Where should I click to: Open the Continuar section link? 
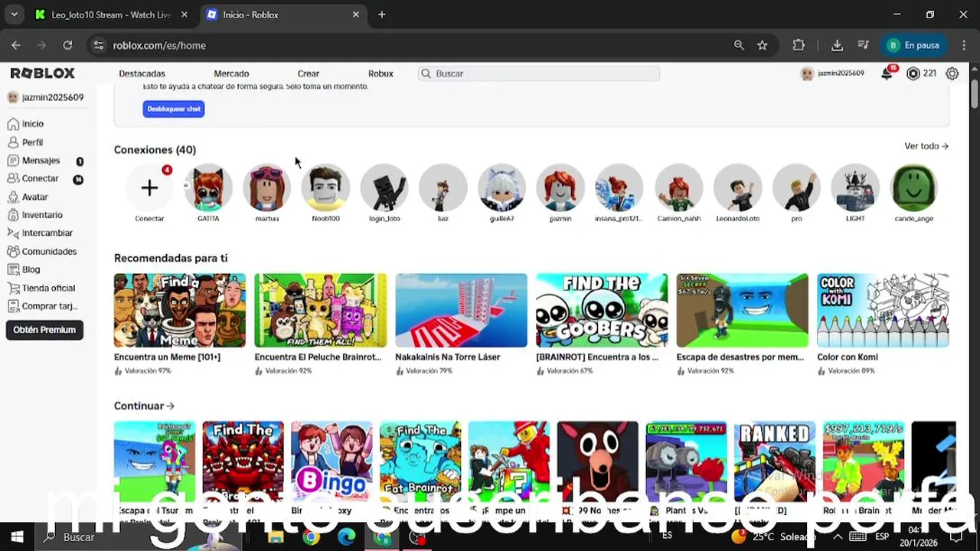pyautogui.click(x=144, y=406)
